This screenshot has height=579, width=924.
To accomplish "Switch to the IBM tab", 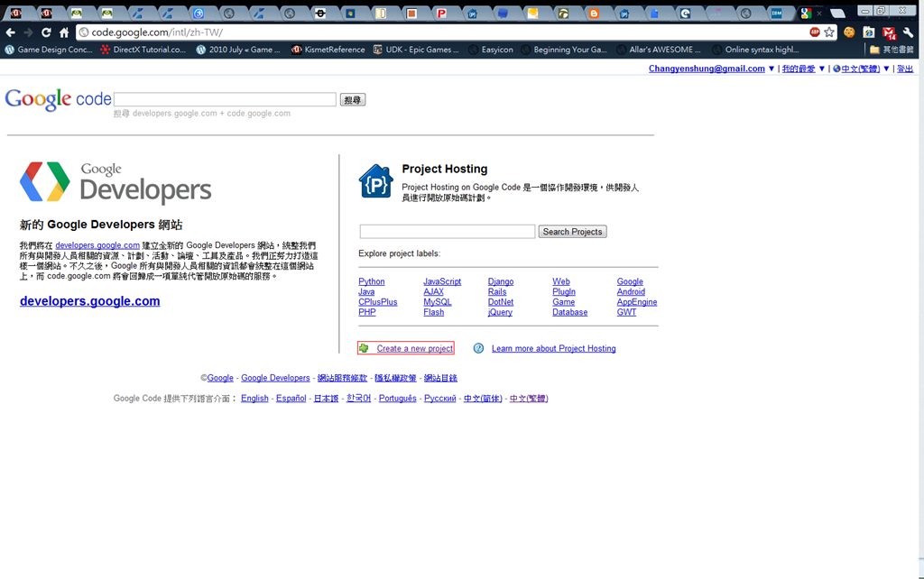I will point(776,13).
